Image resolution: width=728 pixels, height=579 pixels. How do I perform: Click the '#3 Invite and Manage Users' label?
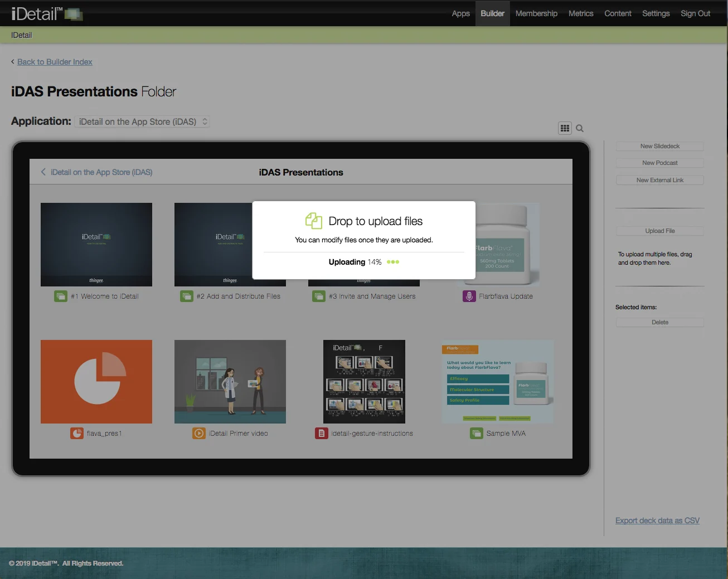pos(372,296)
